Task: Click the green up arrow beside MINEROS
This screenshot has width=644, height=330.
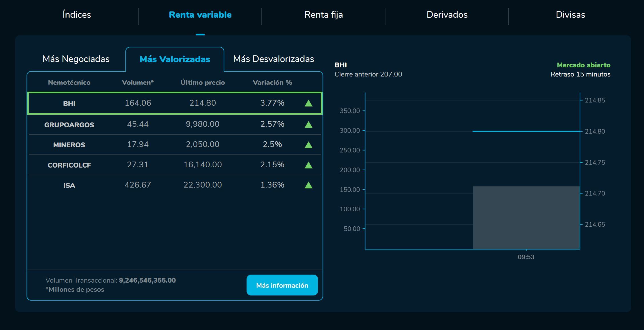Action: click(308, 144)
